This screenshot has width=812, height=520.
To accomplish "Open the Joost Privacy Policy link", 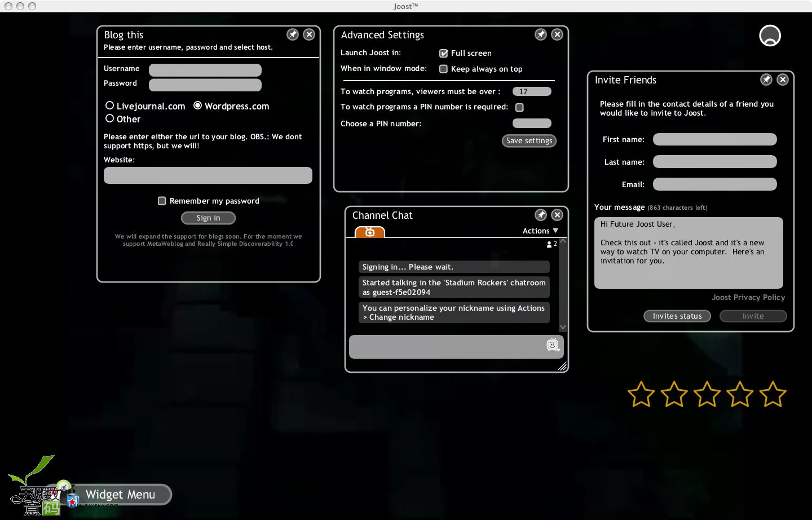I will [x=748, y=297].
